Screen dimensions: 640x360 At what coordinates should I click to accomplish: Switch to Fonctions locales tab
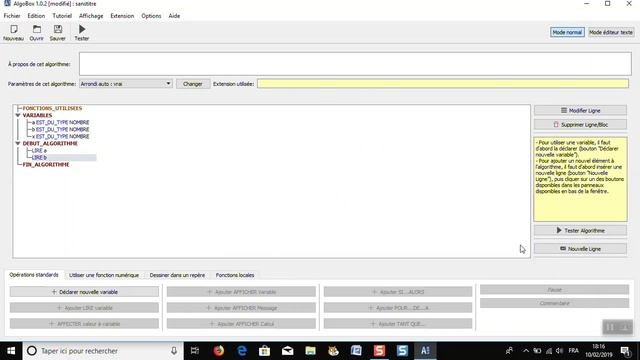(x=235, y=275)
